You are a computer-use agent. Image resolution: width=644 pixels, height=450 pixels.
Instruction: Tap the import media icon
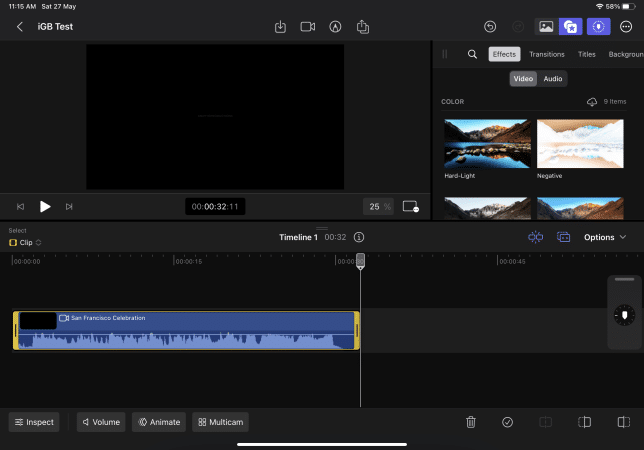click(280, 26)
